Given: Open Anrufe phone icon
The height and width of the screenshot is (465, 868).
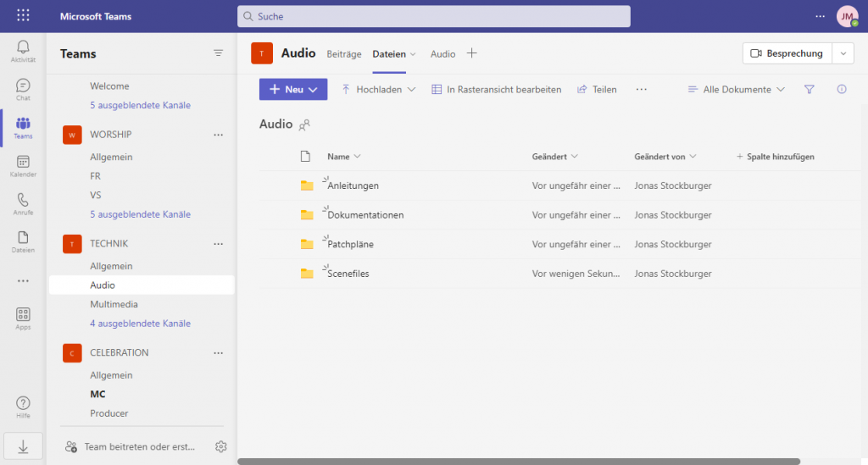Looking at the screenshot, I should pyautogui.click(x=23, y=203).
